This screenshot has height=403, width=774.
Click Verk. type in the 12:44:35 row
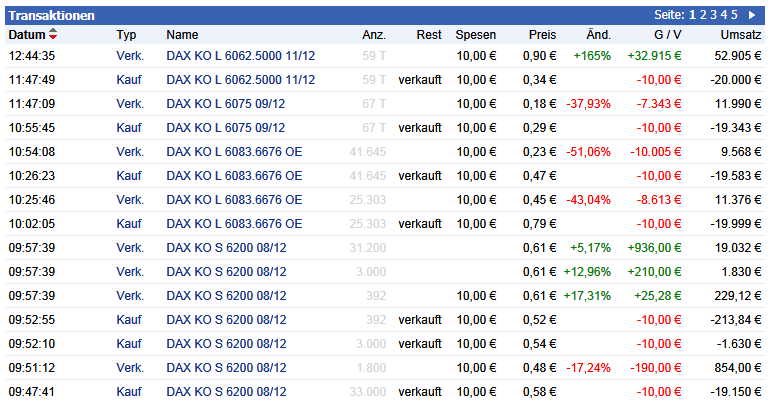130,56
